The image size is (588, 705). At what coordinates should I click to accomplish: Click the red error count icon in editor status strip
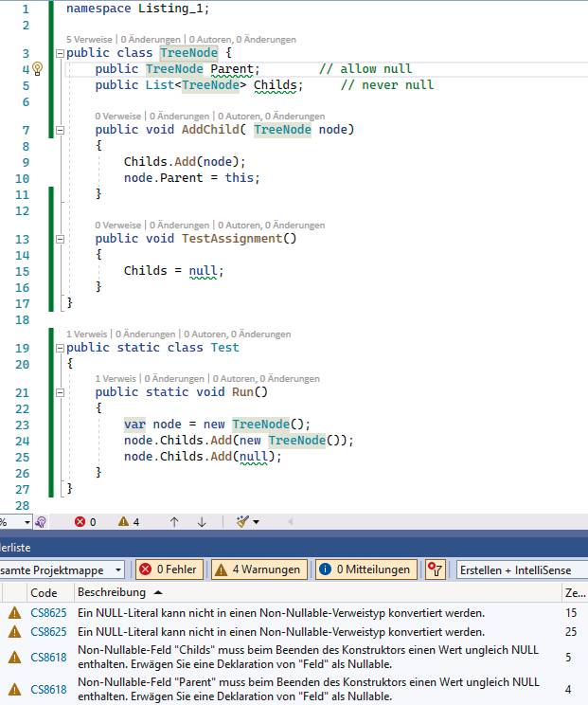[80, 522]
